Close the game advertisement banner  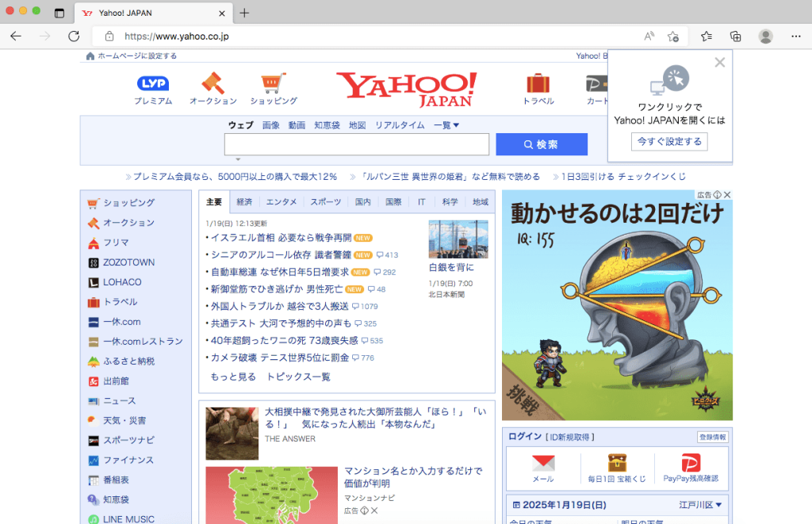point(727,195)
